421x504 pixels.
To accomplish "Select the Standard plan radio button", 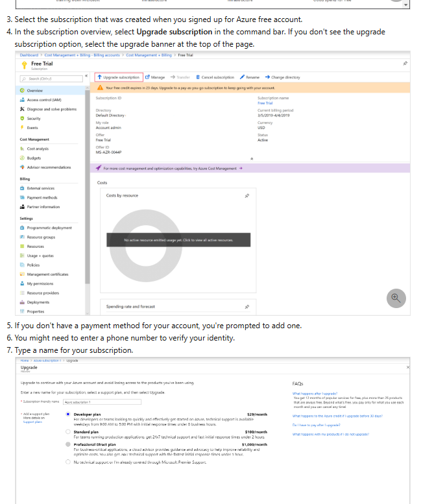I will pos(68,432).
